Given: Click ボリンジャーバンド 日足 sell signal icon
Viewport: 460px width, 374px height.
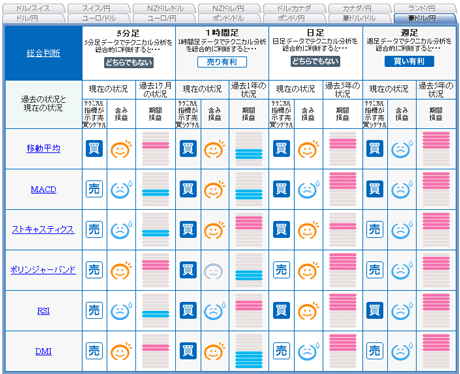Looking at the screenshot, I should (281, 270).
